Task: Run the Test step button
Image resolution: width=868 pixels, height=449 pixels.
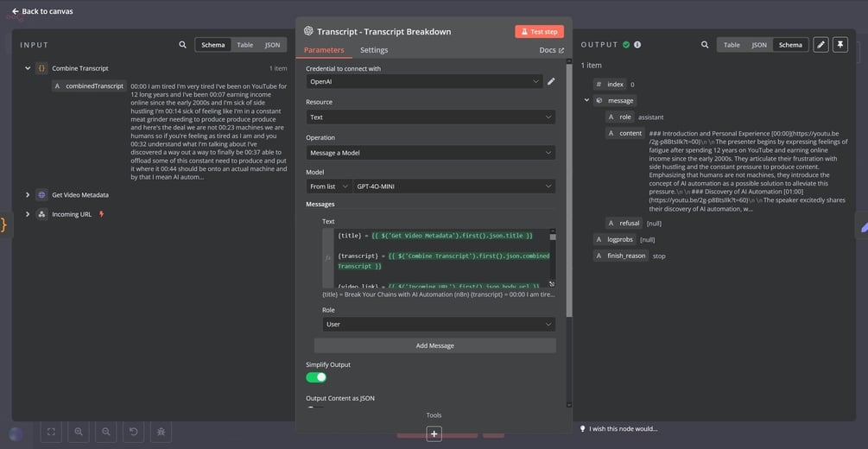Action: [539, 32]
